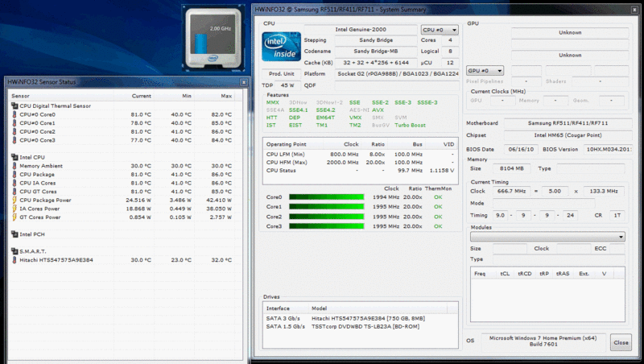This screenshot has height=364, width=644.
Task: Select the TSSTcorp DVDWBD TS-LB23A drive row
Action: pyautogui.click(x=360, y=327)
